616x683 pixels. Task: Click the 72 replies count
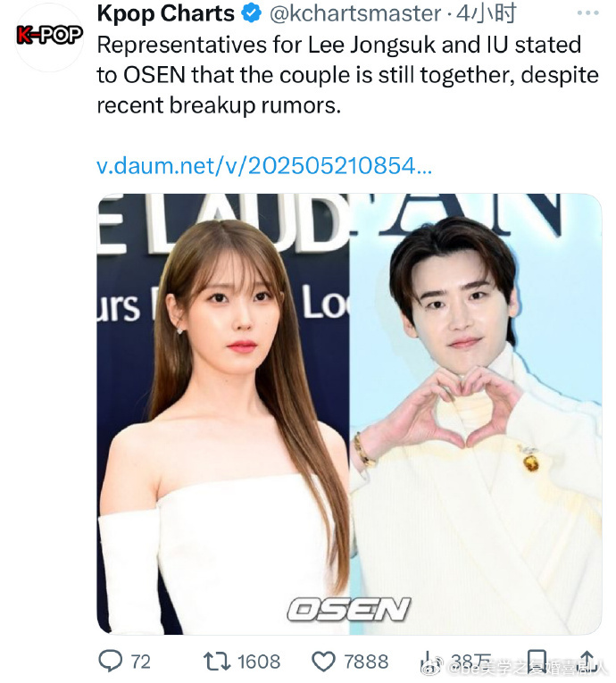141,662
